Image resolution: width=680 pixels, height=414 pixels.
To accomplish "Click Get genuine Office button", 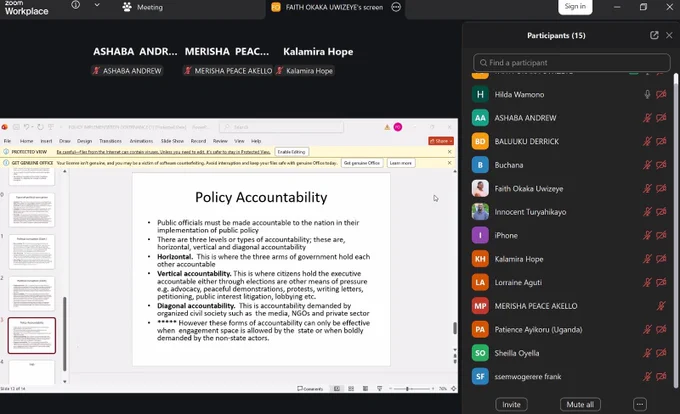I will (x=362, y=163).
